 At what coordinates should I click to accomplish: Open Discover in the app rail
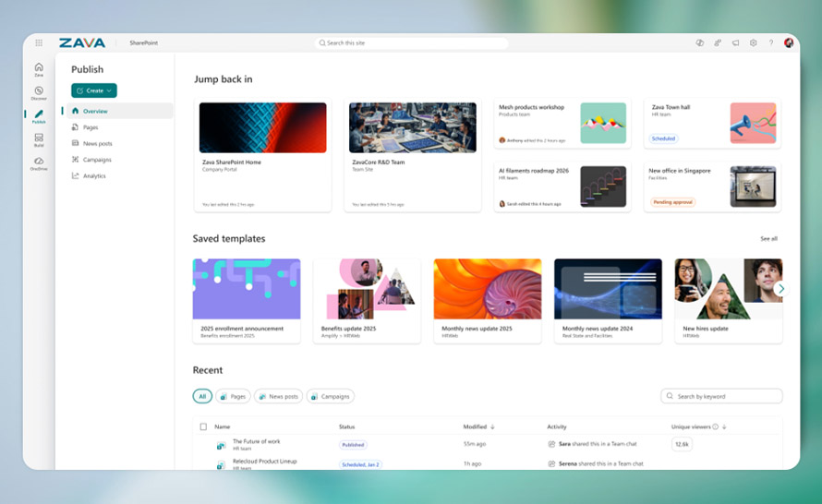39,92
